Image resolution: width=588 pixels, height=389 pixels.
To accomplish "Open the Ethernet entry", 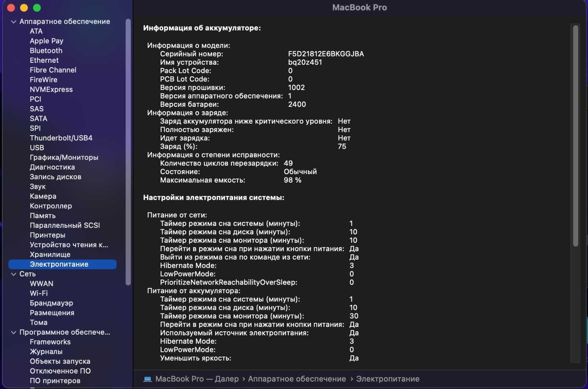I will tap(44, 60).
